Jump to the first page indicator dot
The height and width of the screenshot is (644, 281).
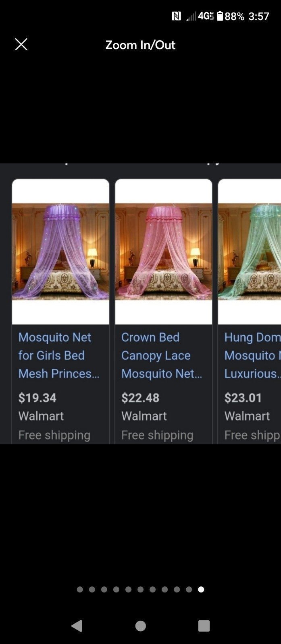tap(80, 589)
